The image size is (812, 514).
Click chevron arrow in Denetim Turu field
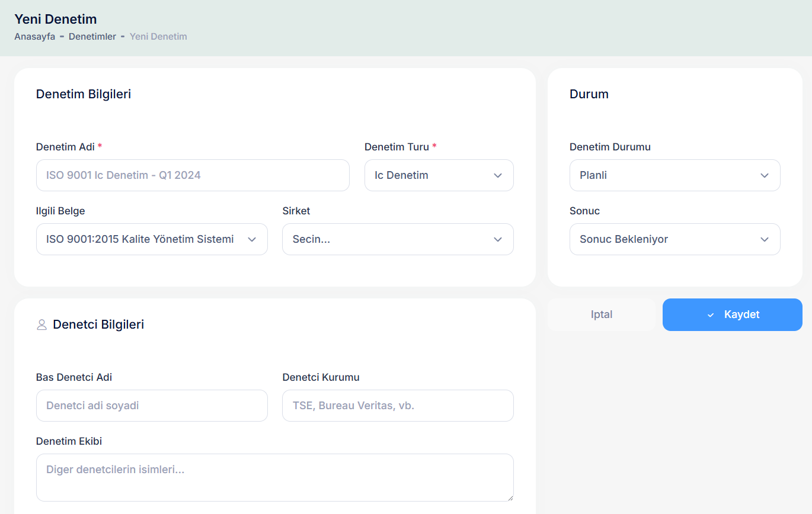coord(498,175)
